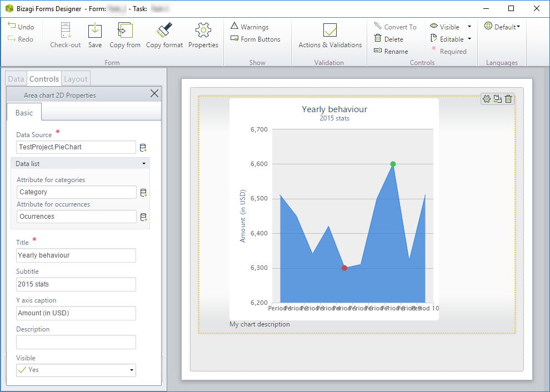The image size is (550, 392).
Task: Toggle Visible eye option in ribbon
Action: (445, 27)
